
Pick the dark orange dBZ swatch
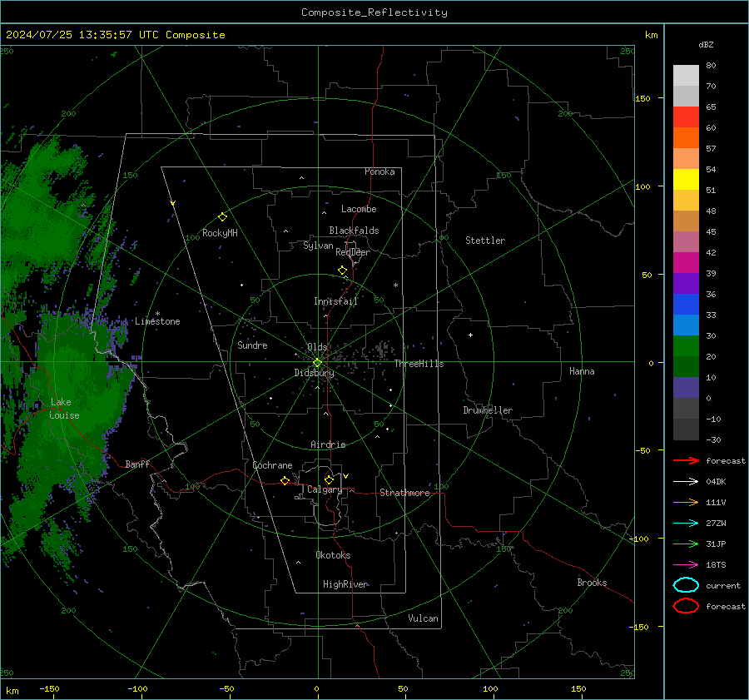click(x=686, y=137)
